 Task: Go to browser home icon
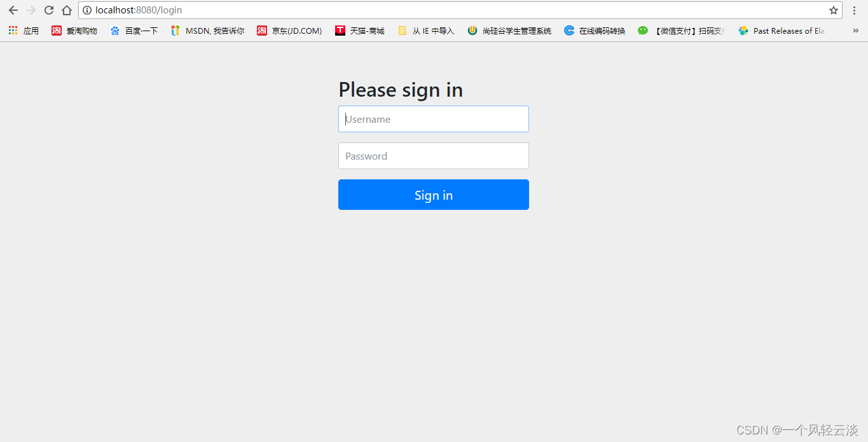(x=66, y=10)
